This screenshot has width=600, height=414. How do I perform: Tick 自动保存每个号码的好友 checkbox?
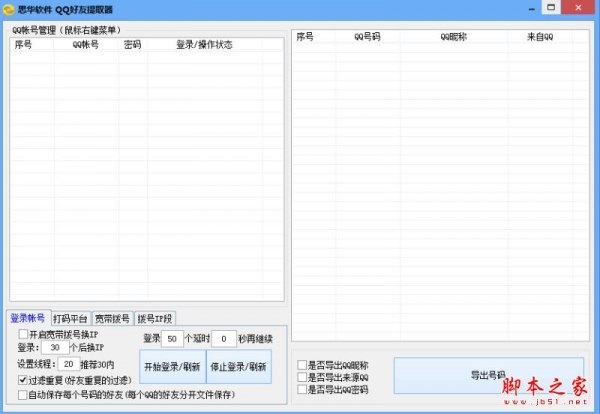pos(23,394)
